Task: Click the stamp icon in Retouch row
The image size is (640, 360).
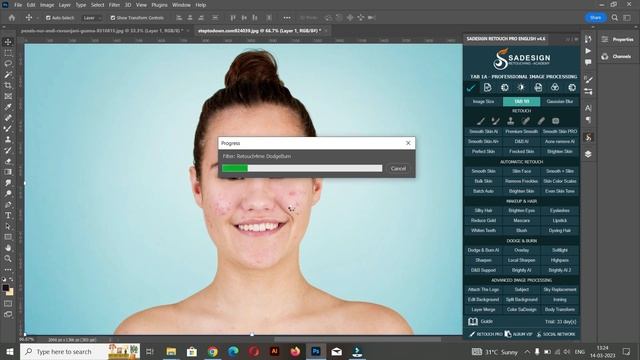Action: click(x=510, y=121)
